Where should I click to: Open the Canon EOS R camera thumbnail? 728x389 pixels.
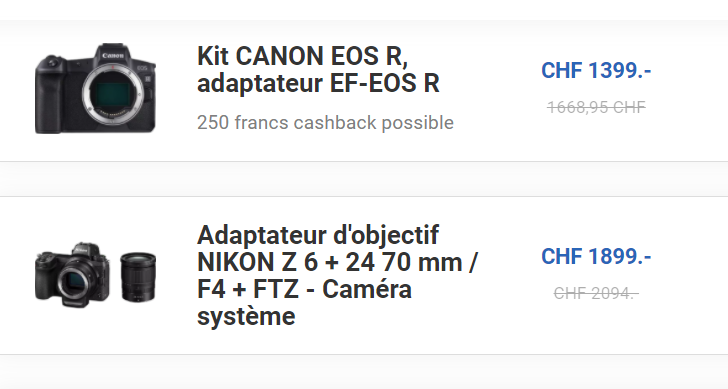(95, 88)
